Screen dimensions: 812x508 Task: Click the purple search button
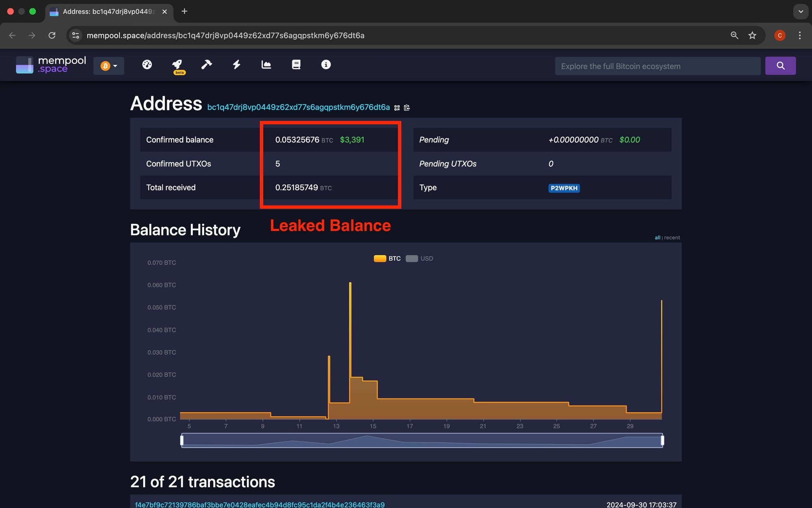tap(780, 66)
